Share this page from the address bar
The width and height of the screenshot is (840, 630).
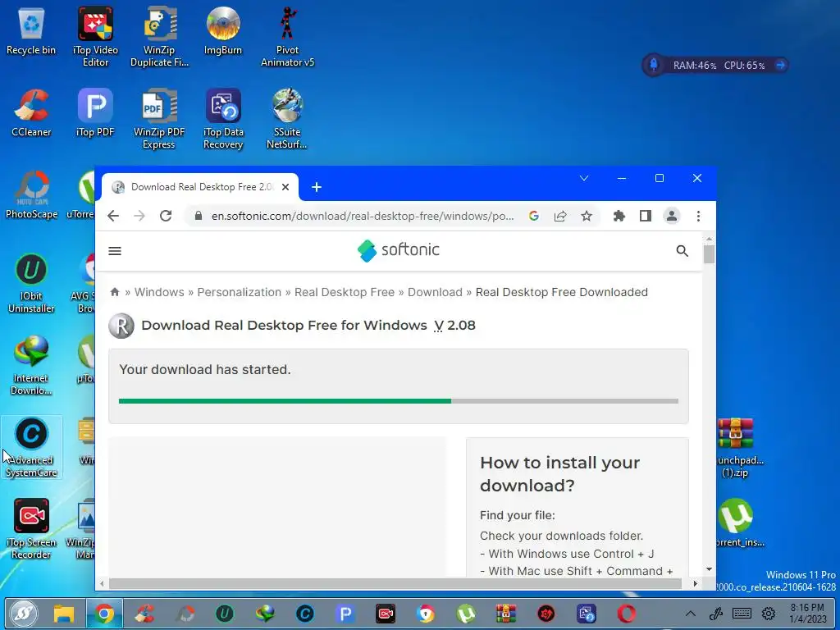click(x=560, y=216)
